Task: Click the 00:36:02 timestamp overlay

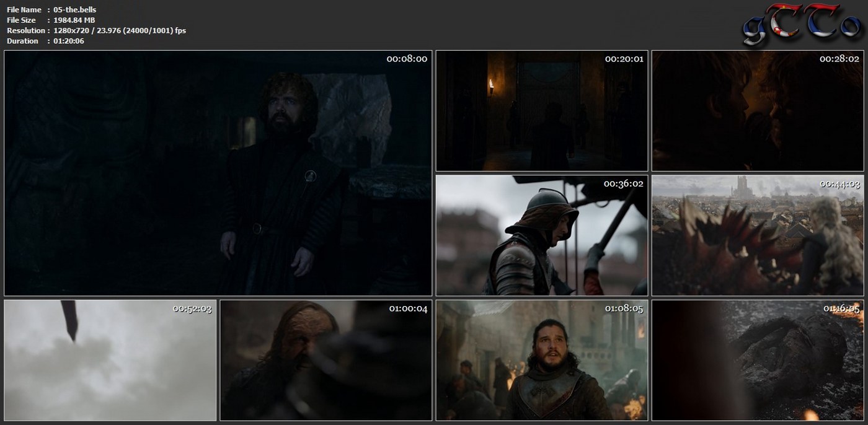Action: 624,184
